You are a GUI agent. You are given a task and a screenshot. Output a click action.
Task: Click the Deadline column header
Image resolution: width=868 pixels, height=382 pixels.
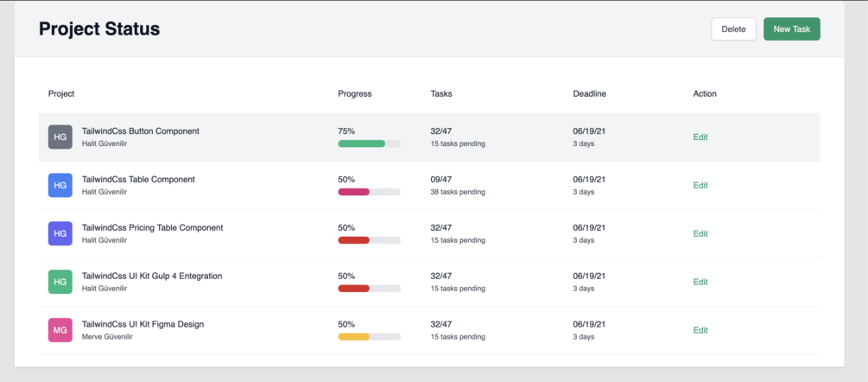(x=589, y=93)
